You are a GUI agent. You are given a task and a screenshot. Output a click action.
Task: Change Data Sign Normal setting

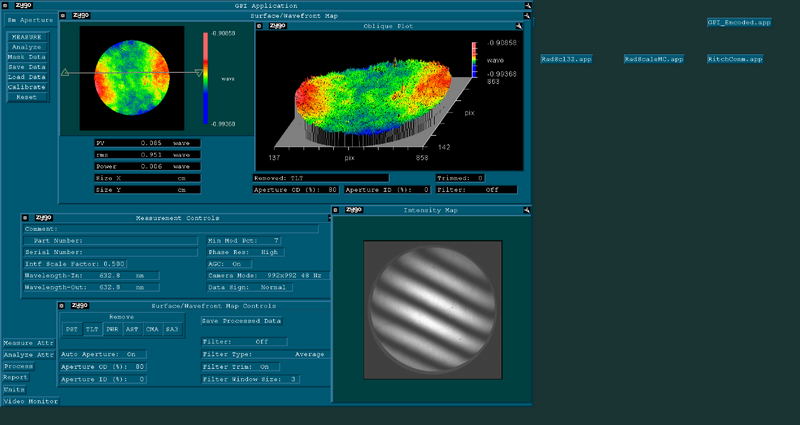[249, 287]
